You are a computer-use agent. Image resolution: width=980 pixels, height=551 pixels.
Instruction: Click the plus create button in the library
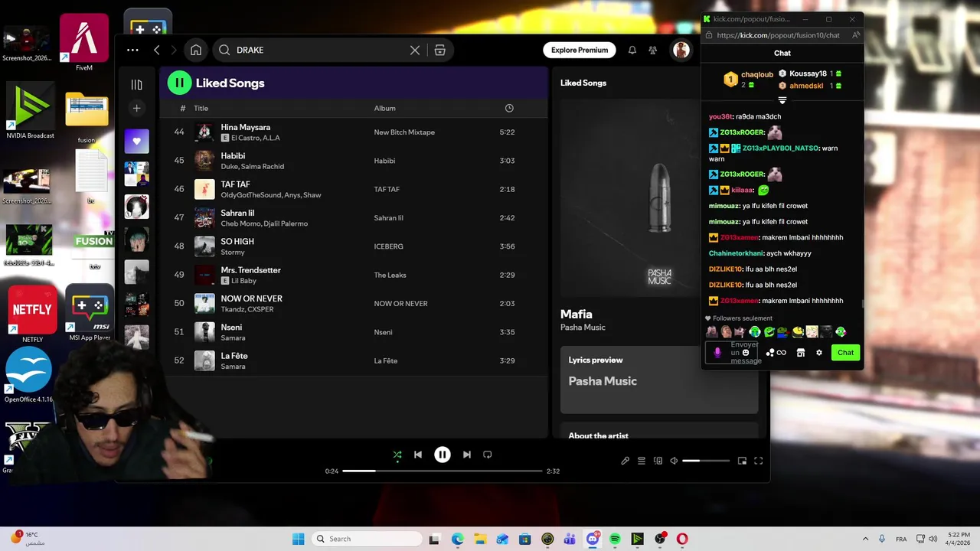click(136, 108)
